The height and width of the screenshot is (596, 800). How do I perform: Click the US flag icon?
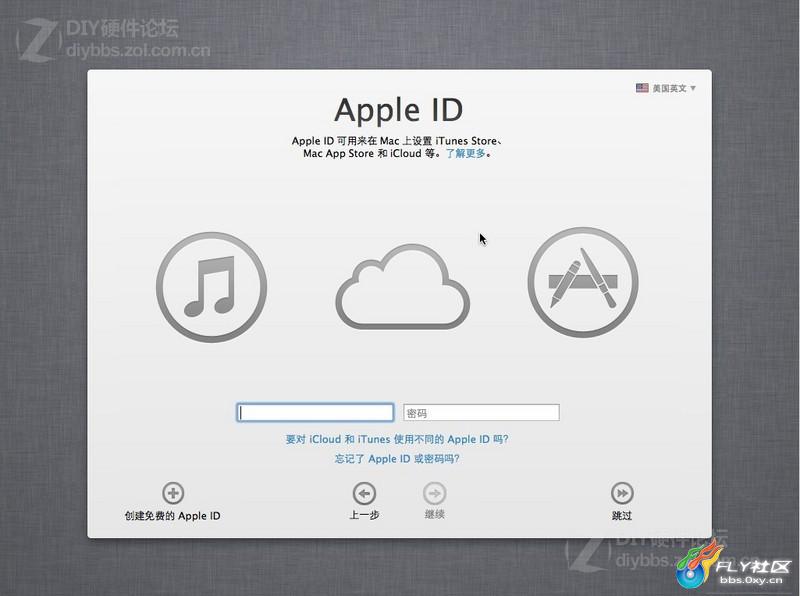[x=642, y=88]
